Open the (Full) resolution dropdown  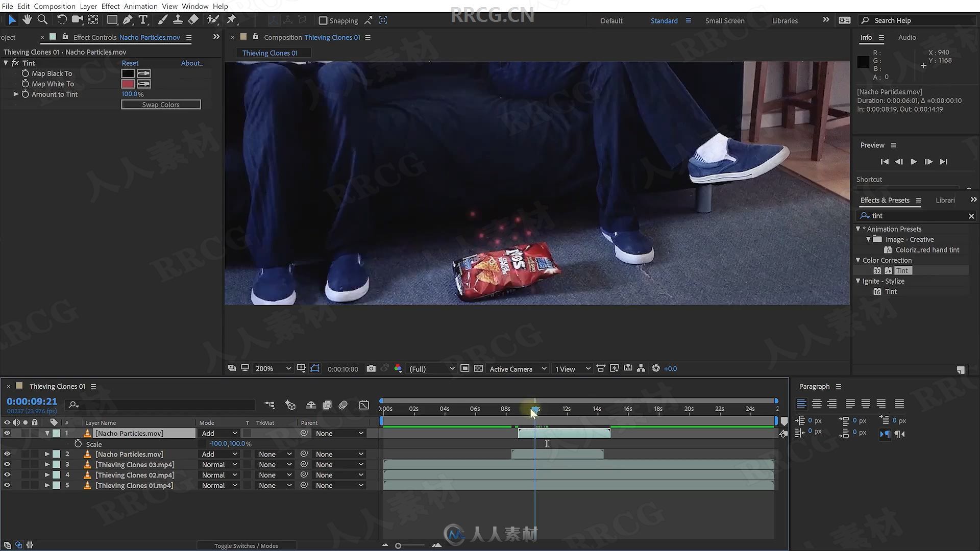pos(432,368)
